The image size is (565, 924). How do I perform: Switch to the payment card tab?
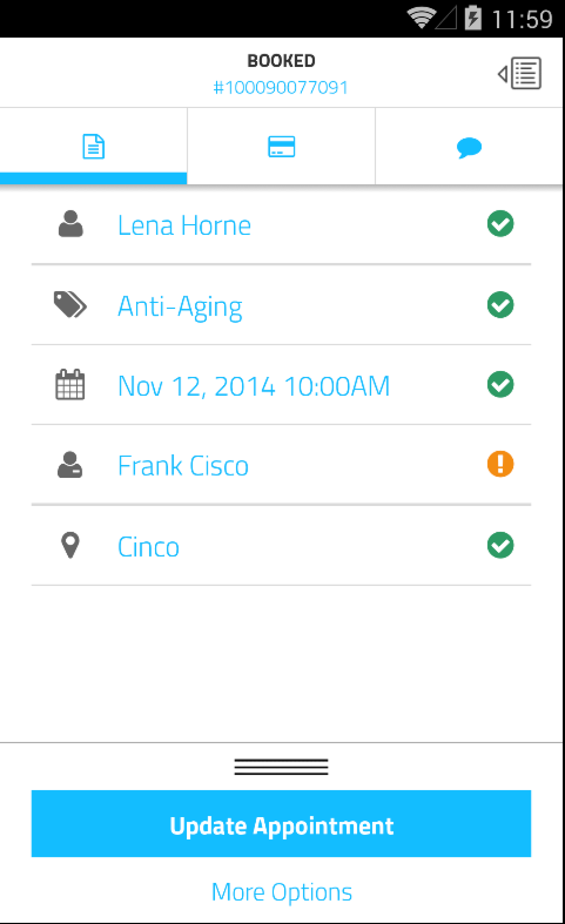(x=281, y=147)
